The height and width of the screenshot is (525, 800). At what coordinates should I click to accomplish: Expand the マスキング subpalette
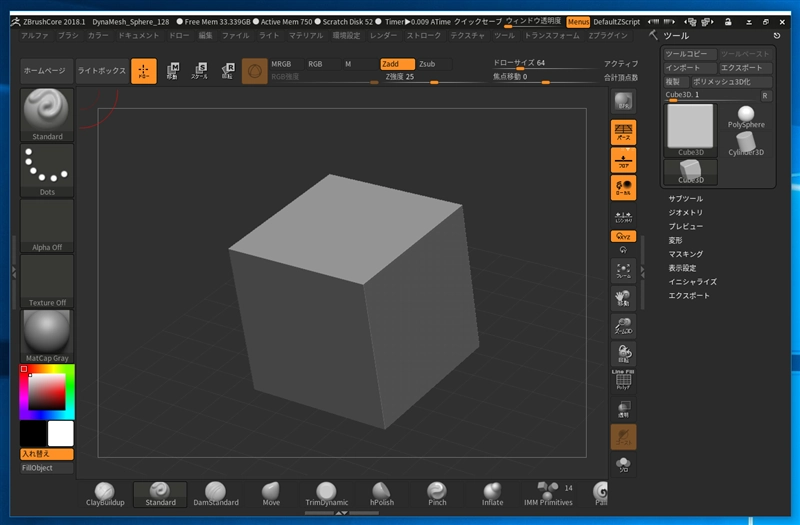coord(686,254)
